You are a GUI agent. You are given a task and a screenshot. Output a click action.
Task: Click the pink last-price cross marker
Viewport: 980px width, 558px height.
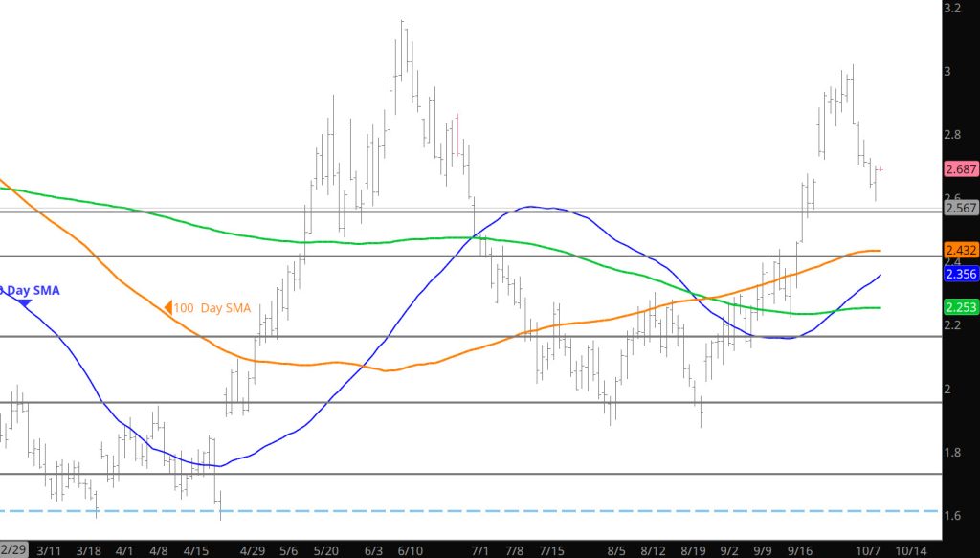click(x=880, y=169)
